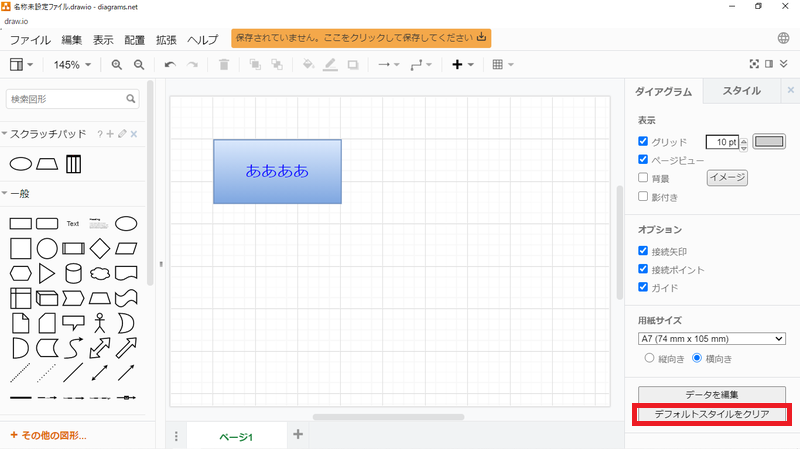The width and height of the screenshot is (800, 449).
Task: Disable the グリッド checkbox
Action: coord(644,142)
